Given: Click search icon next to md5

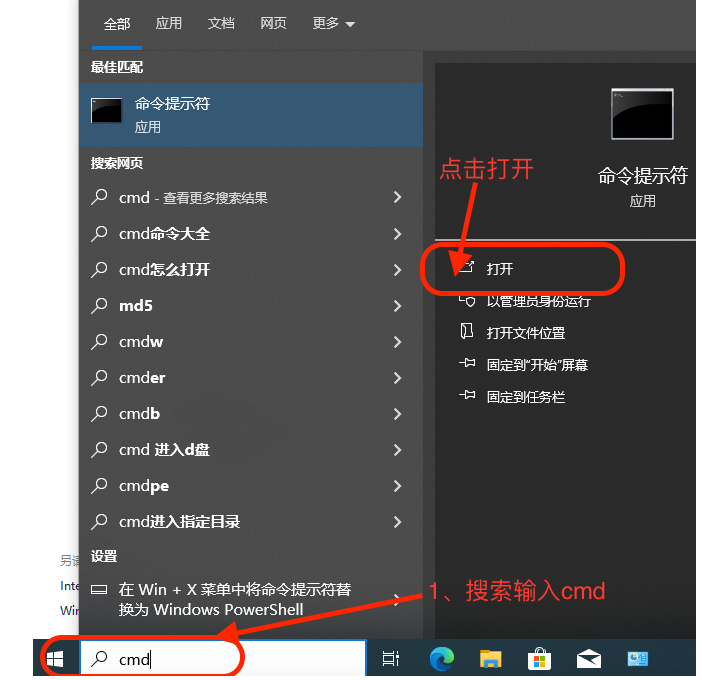Looking at the screenshot, I should coord(99,305).
